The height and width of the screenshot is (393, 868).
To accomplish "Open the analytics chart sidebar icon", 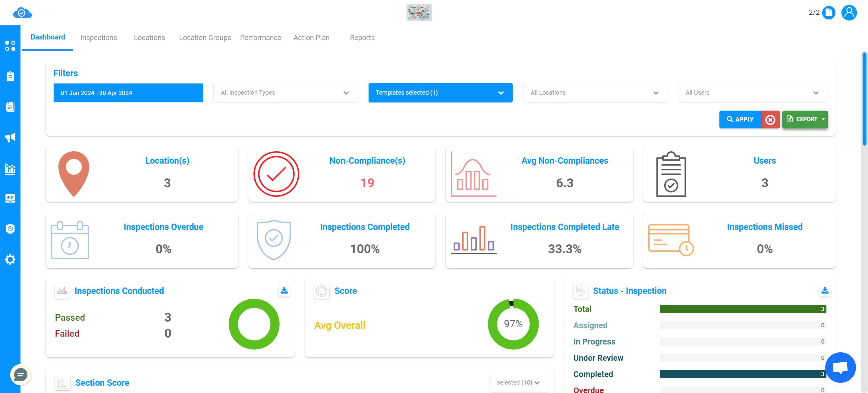I will coord(10,168).
